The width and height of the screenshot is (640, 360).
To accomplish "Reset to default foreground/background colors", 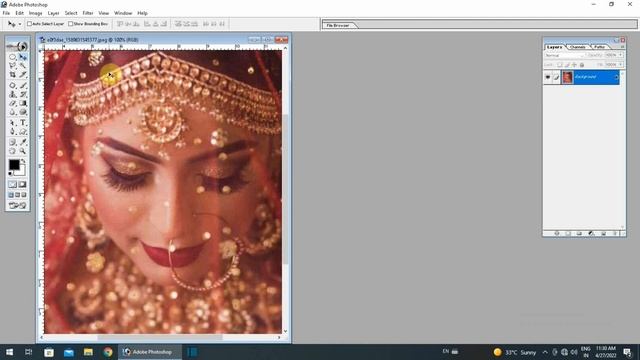I will [11, 173].
